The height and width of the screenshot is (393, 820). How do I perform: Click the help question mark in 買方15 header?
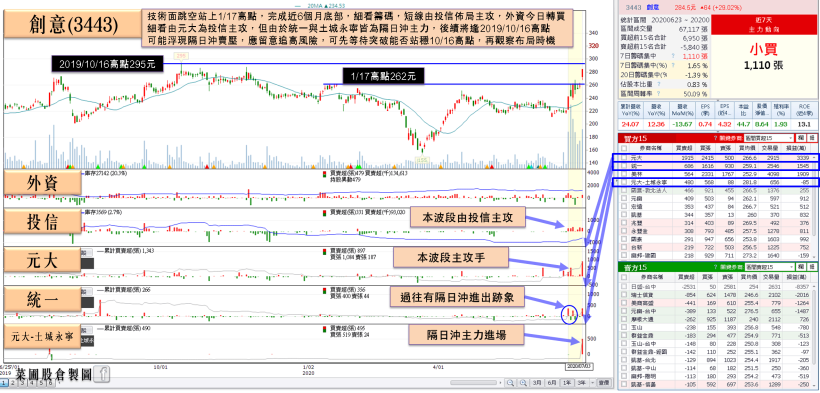coord(715,138)
